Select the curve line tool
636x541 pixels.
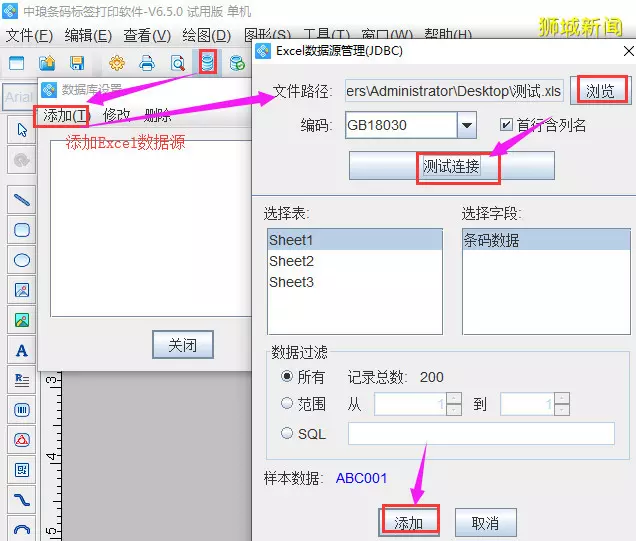pyautogui.click(x=22, y=500)
